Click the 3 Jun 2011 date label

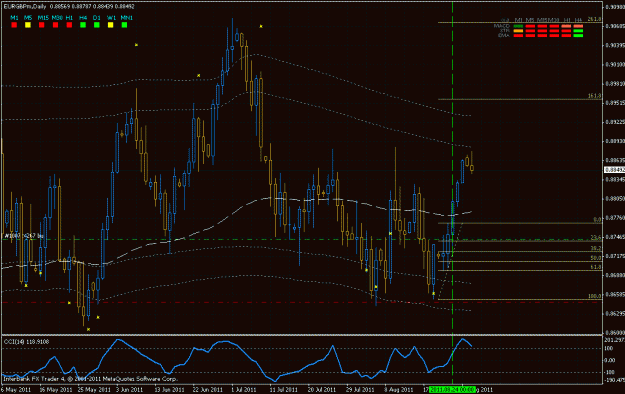(x=130, y=390)
